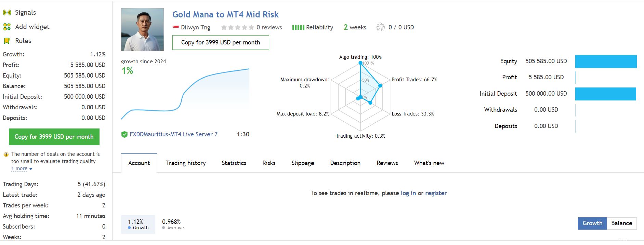
Task: Click the Add widget icon
Action: 7,27
